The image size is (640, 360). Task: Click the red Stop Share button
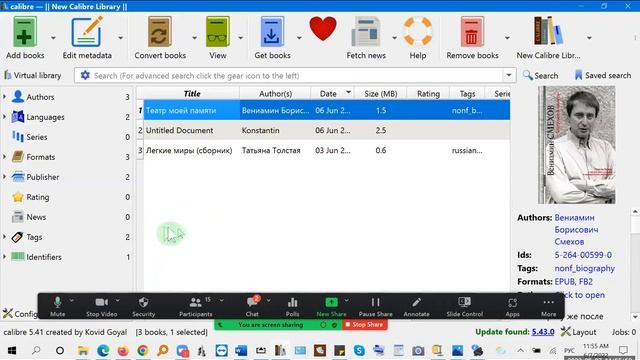(x=364, y=325)
